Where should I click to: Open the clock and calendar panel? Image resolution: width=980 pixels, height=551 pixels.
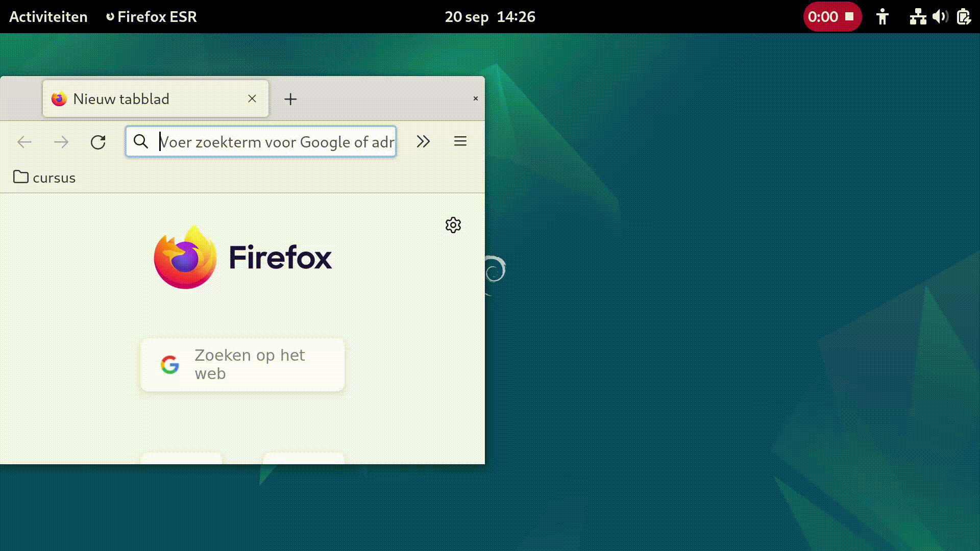490,17
